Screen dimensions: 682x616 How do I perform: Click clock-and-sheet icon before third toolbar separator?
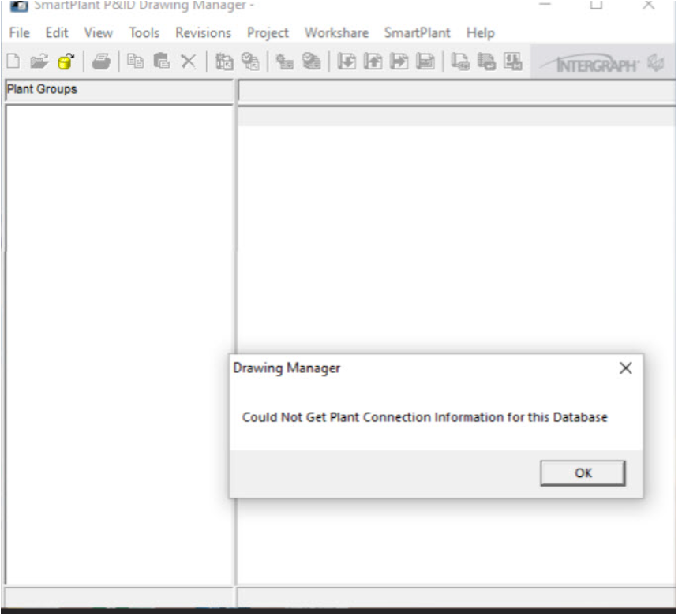250,62
